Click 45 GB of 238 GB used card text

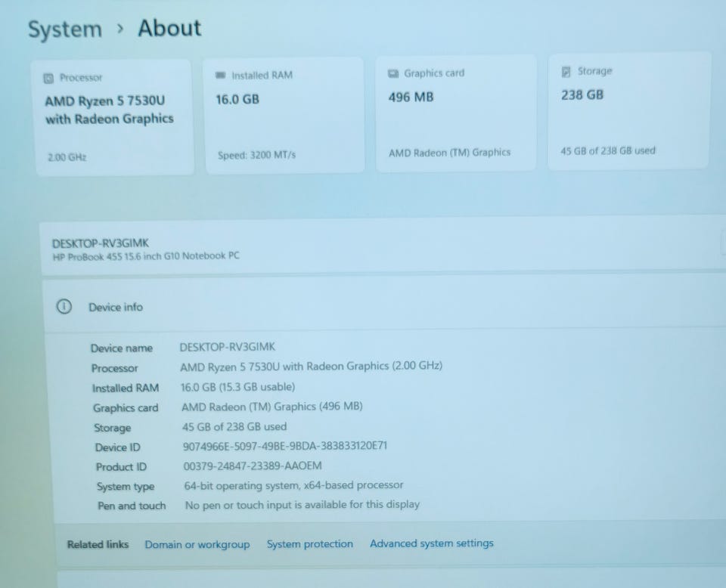[608, 151]
